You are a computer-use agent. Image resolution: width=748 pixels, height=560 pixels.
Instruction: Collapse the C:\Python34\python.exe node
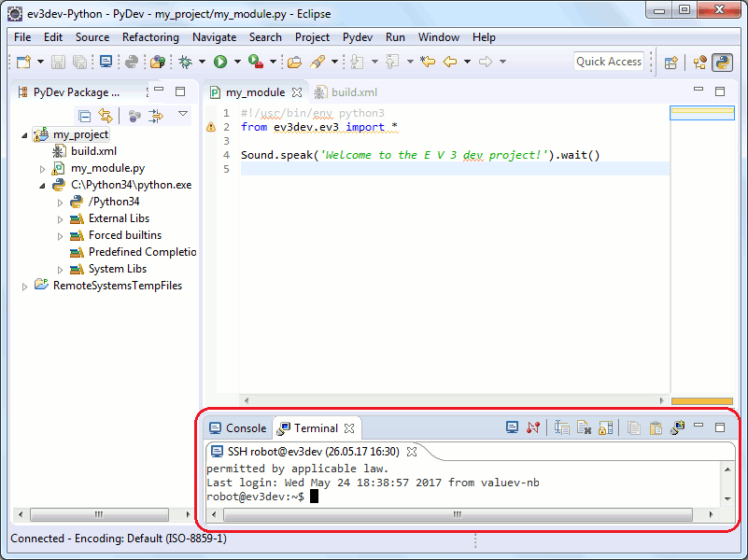click(x=42, y=186)
